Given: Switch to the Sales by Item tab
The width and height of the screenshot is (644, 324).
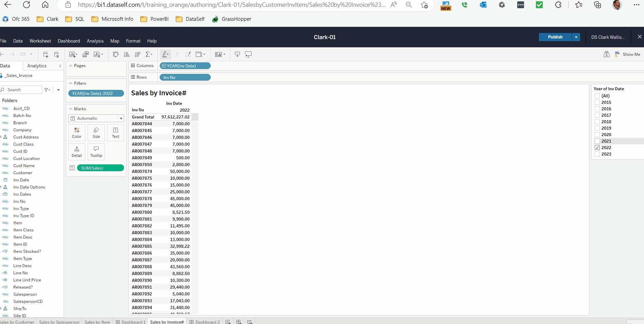Looking at the screenshot, I should [97, 322].
